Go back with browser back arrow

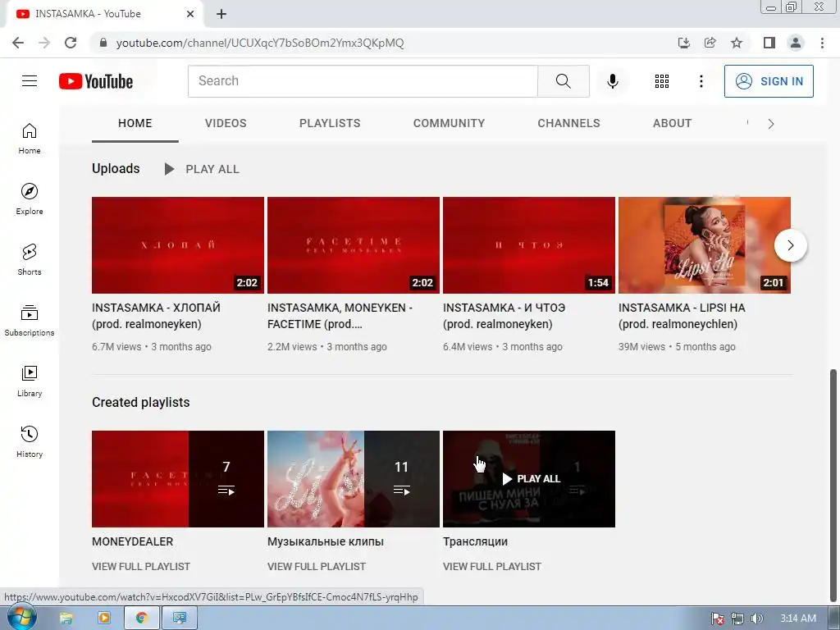pos(18,43)
